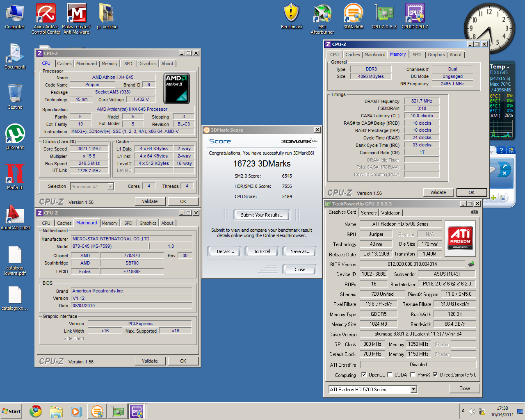
Task: Click Details button in 3DMark Score
Action: pyautogui.click(x=225, y=251)
